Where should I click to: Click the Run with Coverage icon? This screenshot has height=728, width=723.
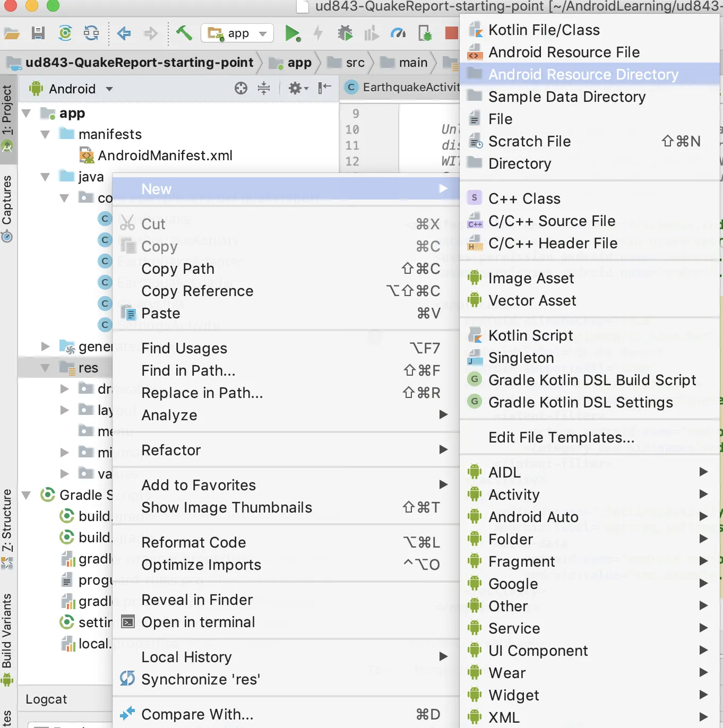coord(372,33)
